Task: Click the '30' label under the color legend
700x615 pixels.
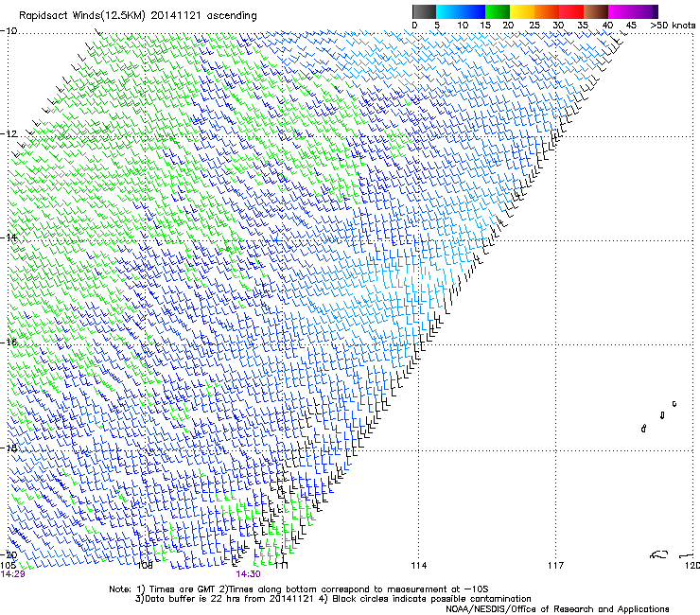Action: (x=558, y=26)
